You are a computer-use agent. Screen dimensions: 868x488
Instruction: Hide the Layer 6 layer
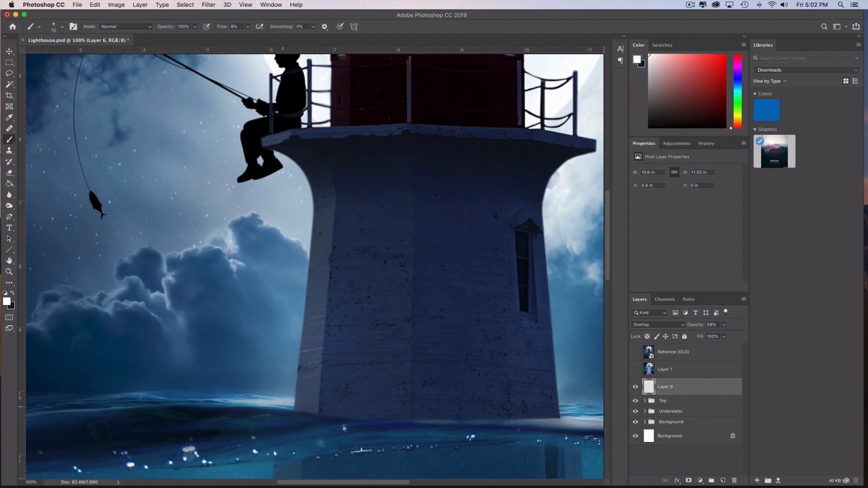click(x=635, y=387)
